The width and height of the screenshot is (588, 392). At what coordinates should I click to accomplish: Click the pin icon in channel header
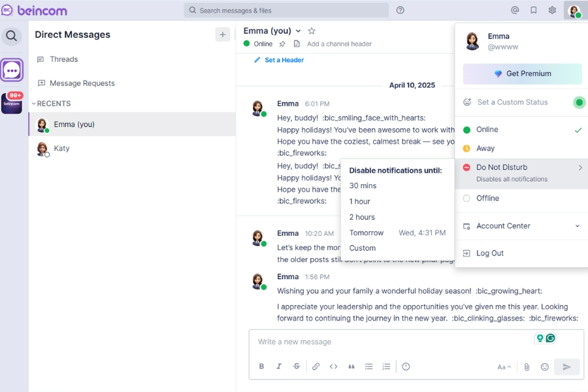pyautogui.click(x=282, y=44)
